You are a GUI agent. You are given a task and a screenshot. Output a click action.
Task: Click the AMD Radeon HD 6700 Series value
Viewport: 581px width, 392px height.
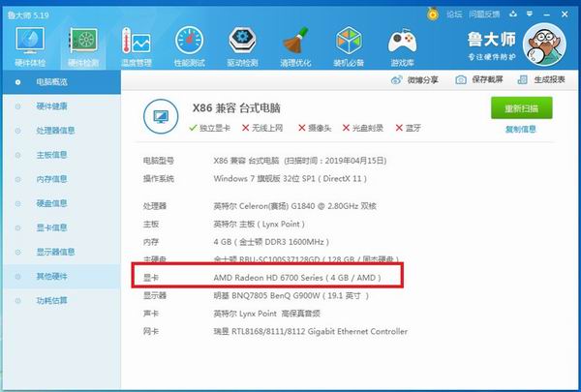[x=297, y=278]
